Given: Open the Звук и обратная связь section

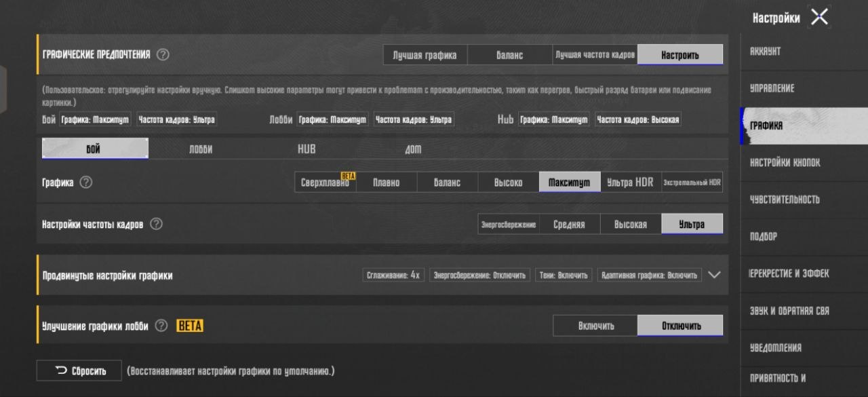Looking at the screenshot, I should coord(804,311).
